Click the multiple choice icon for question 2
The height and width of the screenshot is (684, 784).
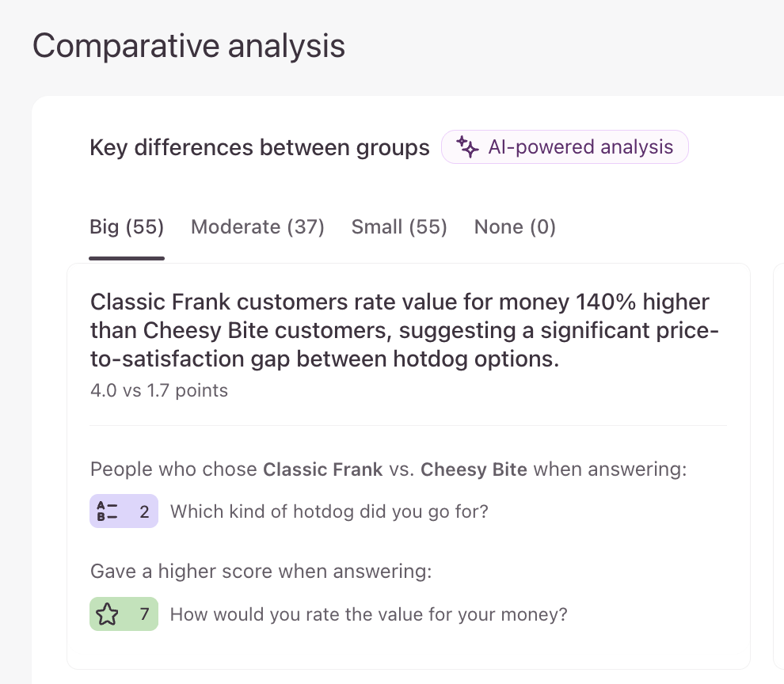pyautogui.click(x=107, y=511)
